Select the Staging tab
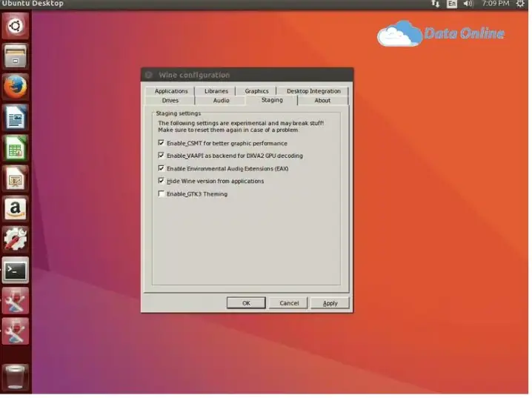Image resolution: width=532 pixels, height=398 pixels. [x=272, y=100]
